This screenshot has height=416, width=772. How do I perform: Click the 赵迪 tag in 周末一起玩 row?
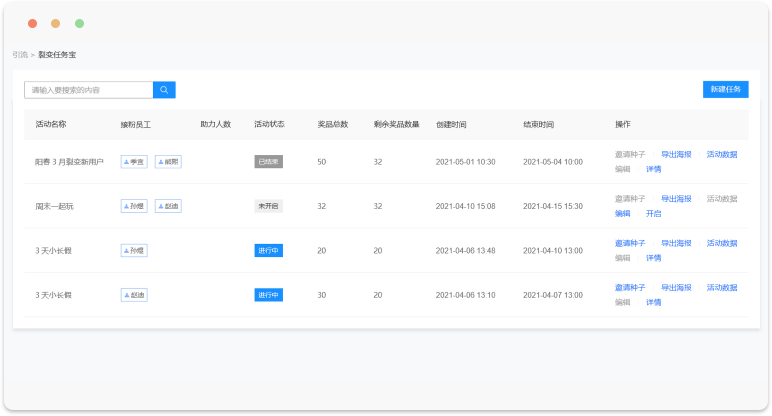tap(168, 206)
